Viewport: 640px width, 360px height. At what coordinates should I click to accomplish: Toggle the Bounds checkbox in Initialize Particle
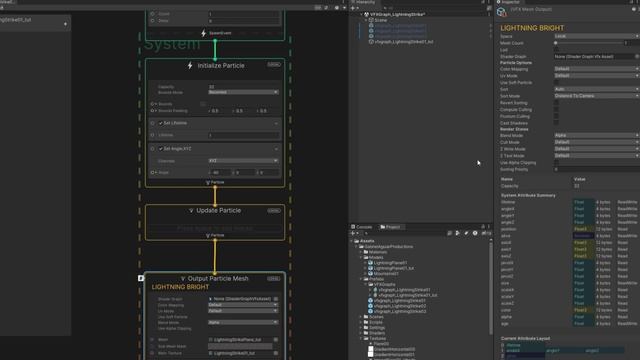(x=203, y=104)
